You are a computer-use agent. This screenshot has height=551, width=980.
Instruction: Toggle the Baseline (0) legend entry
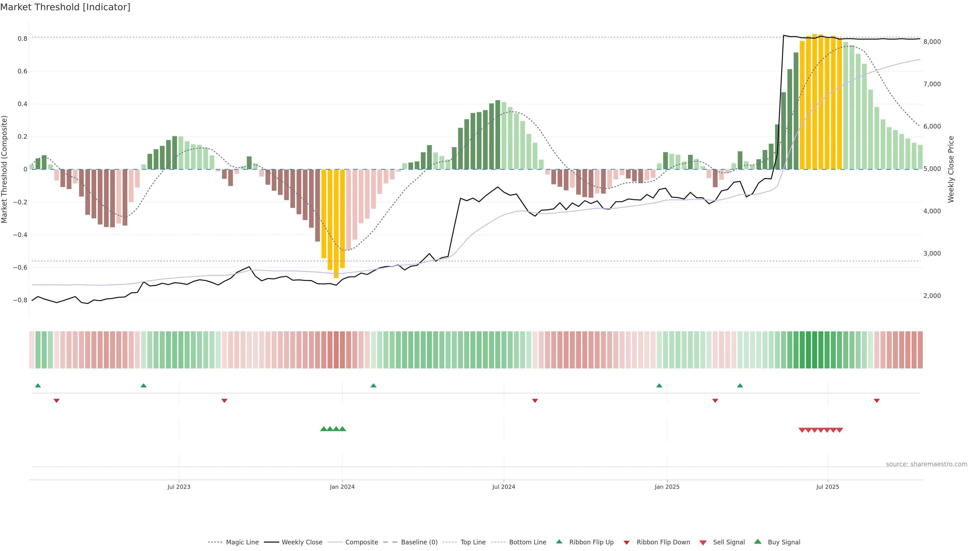click(419, 542)
